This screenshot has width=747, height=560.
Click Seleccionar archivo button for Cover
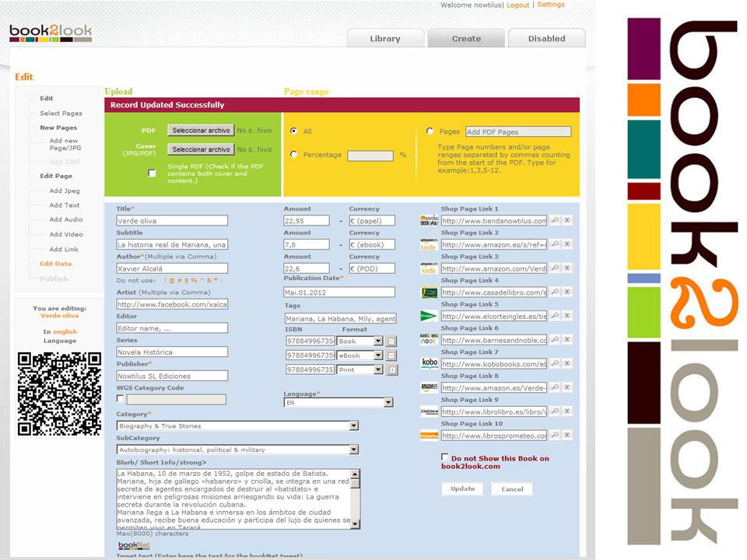pos(201,149)
